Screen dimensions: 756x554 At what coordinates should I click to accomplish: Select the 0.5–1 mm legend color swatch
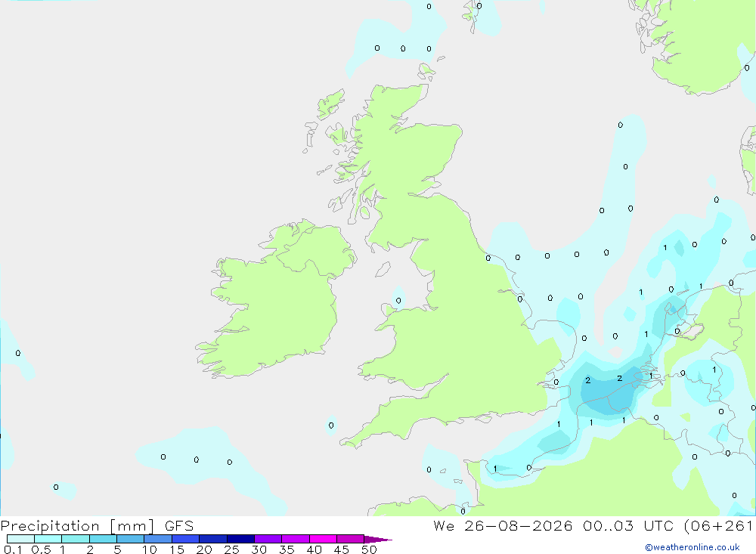[x=48, y=539]
